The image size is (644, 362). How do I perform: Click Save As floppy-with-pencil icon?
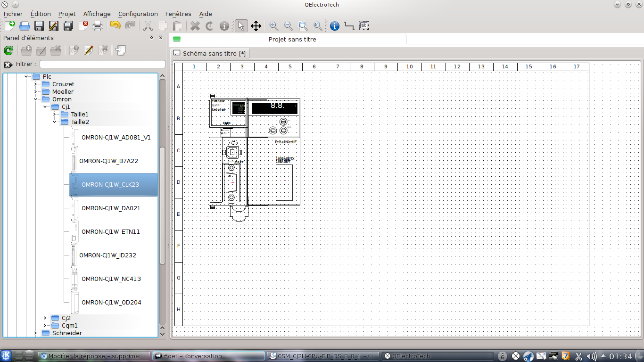click(x=54, y=26)
